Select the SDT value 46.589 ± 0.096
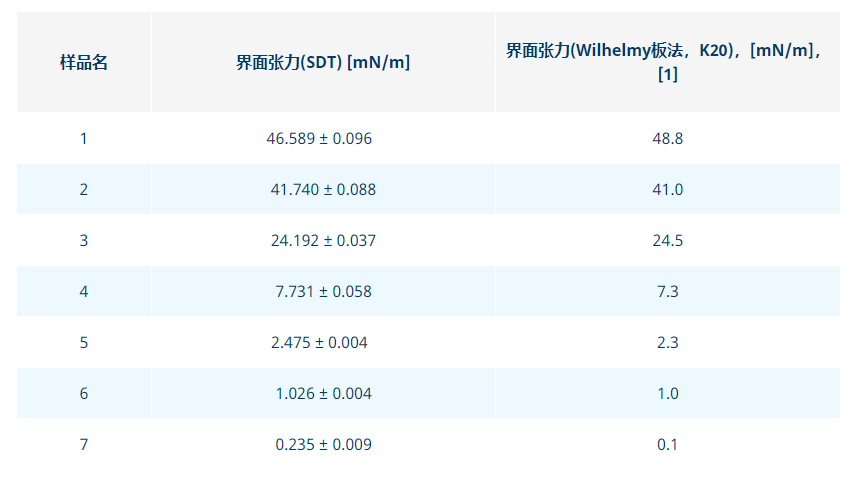The height and width of the screenshot is (480, 854). (319, 138)
